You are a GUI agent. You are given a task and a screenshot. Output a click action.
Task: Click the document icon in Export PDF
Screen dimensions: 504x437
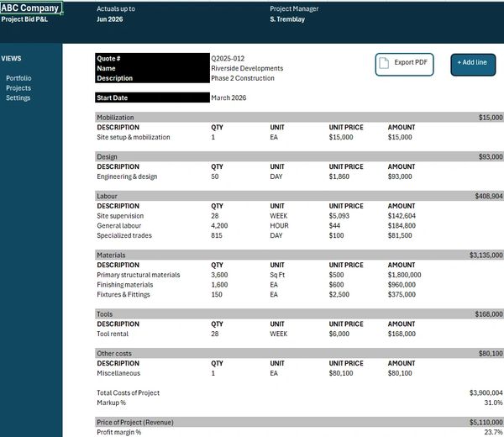pos(384,63)
